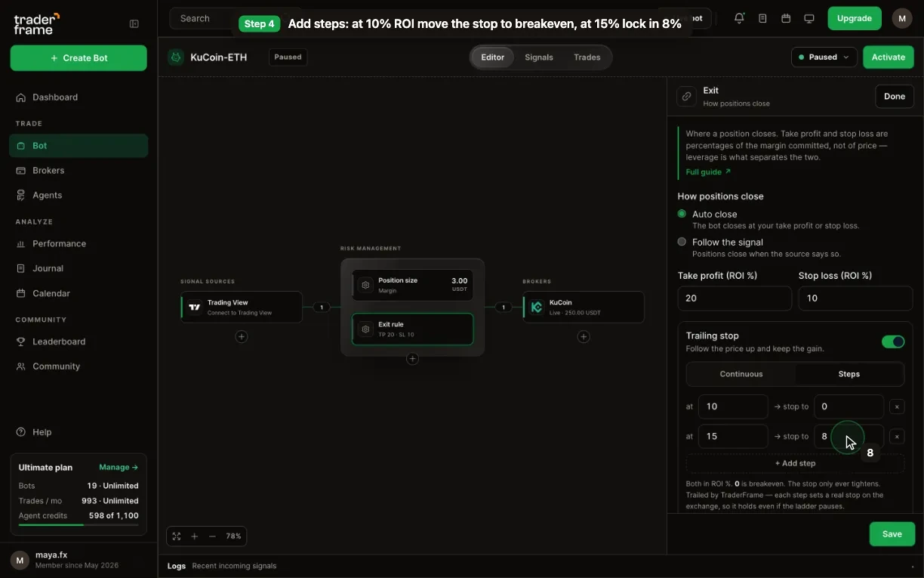Click the link icon beside Exit heading
The image size is (924, 578).
click(686, 96)
